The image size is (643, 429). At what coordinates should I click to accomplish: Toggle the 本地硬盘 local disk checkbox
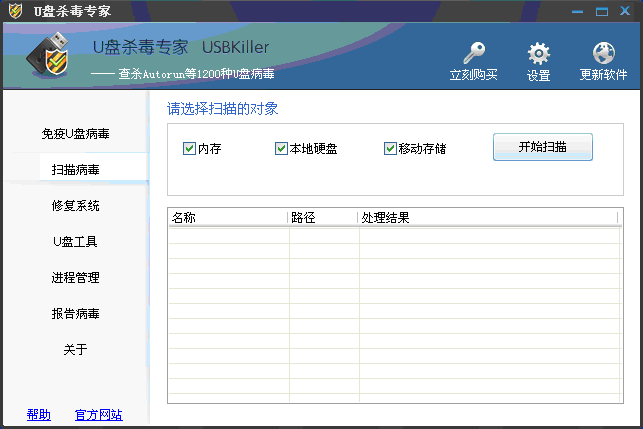[x=281, y=149]
